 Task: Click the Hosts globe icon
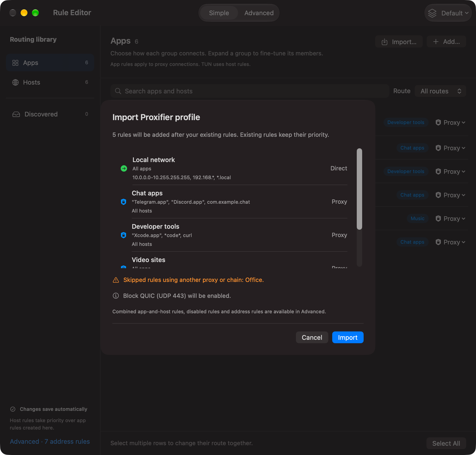15,82
